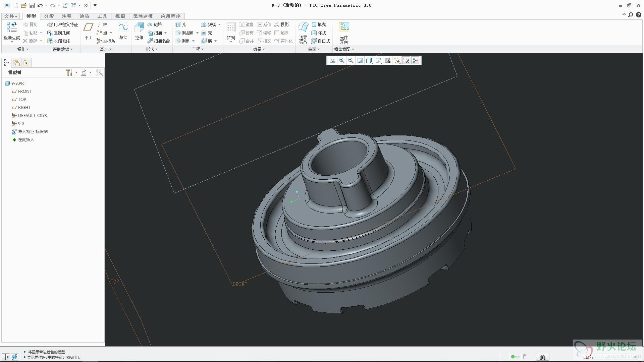Viewport: 644px width, 362px height.
Task: Click the 重新生成 regenerate icon
Action: tap(12, 32)
